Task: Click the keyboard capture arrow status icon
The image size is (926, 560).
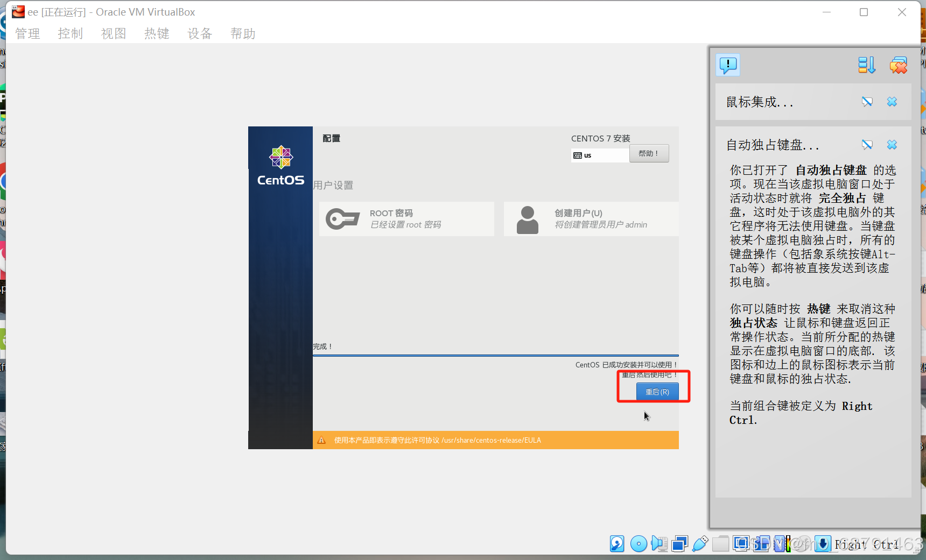Action: [823, 544]
